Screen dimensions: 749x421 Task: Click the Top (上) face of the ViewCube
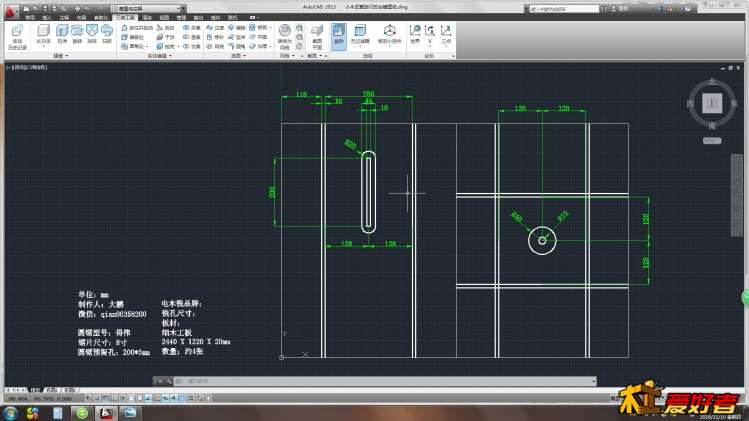tap(712, 103)
